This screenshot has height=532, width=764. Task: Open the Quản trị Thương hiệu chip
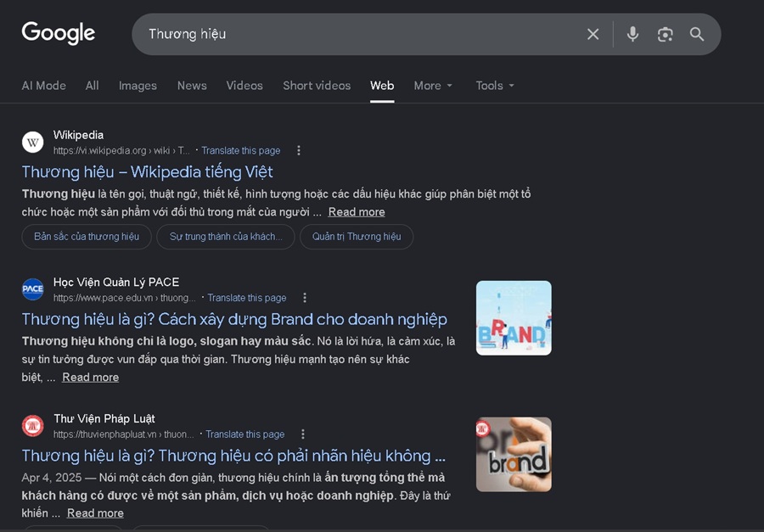click(x=357, y=237)
